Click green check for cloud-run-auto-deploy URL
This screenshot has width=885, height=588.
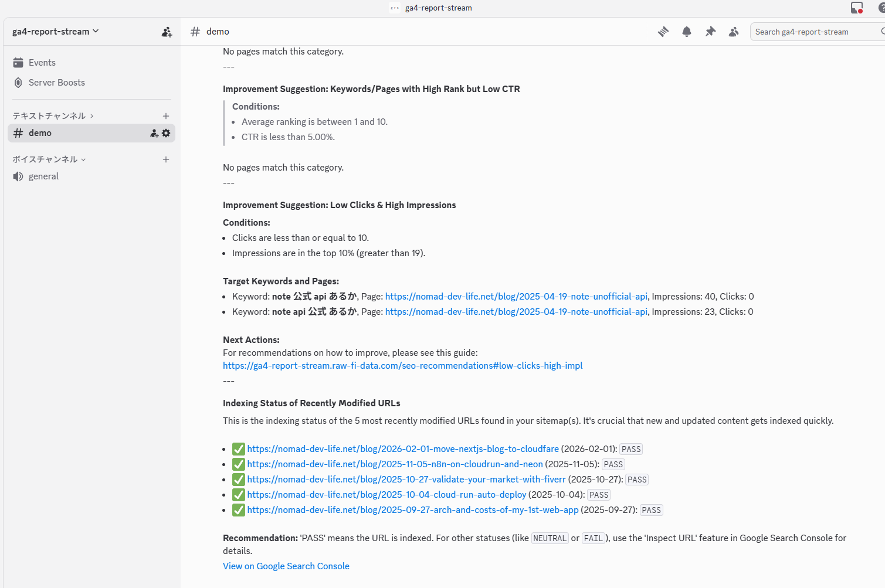click(239, 495)
